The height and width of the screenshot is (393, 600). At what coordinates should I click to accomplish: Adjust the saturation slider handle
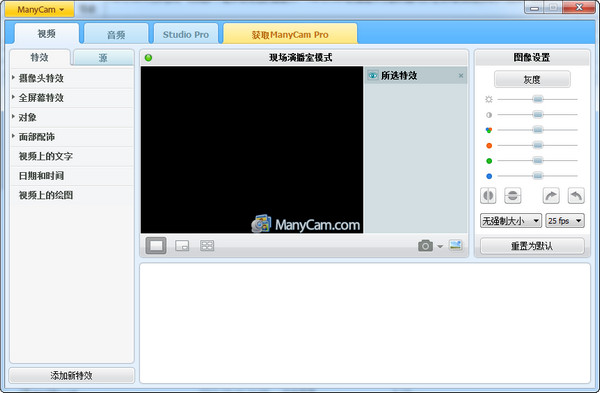[x=538, y=130]
